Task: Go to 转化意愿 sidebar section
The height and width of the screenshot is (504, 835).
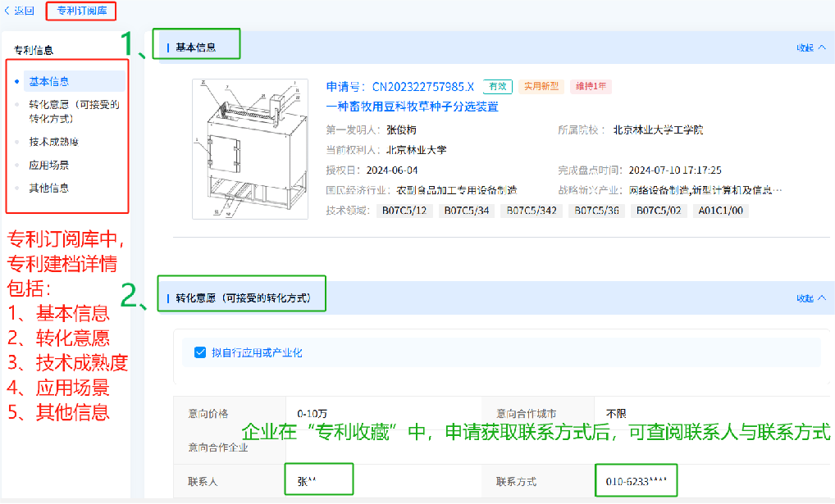Action: point(74,104)
